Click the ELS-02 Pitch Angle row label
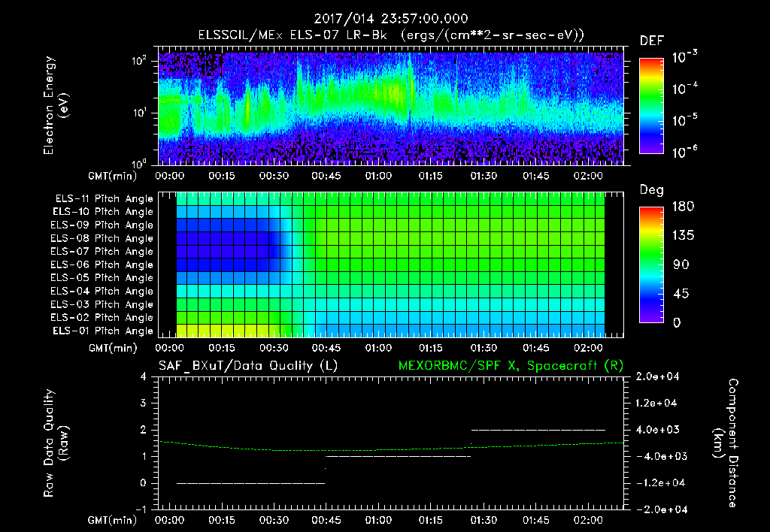This screenshot has width=770, height=532. (x=102, y=318)
